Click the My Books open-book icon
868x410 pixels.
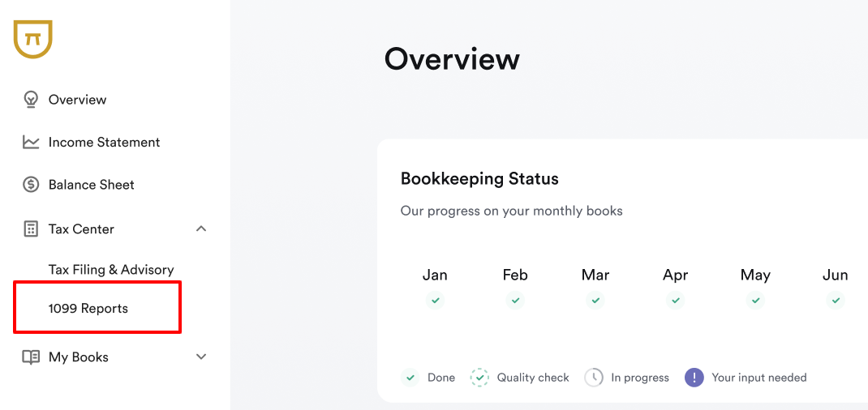click(x=31, y=357)
